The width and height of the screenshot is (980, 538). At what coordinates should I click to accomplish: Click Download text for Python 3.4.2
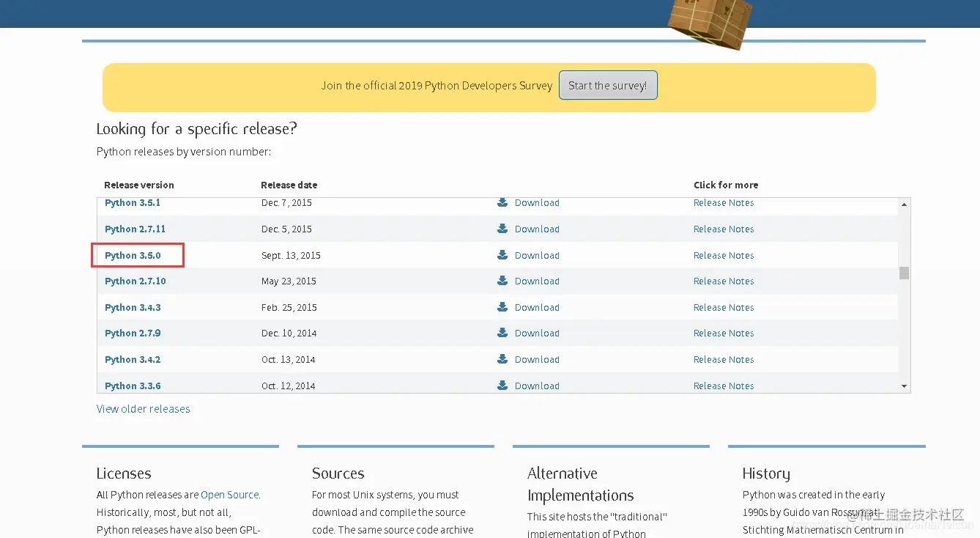click(537, 359)
